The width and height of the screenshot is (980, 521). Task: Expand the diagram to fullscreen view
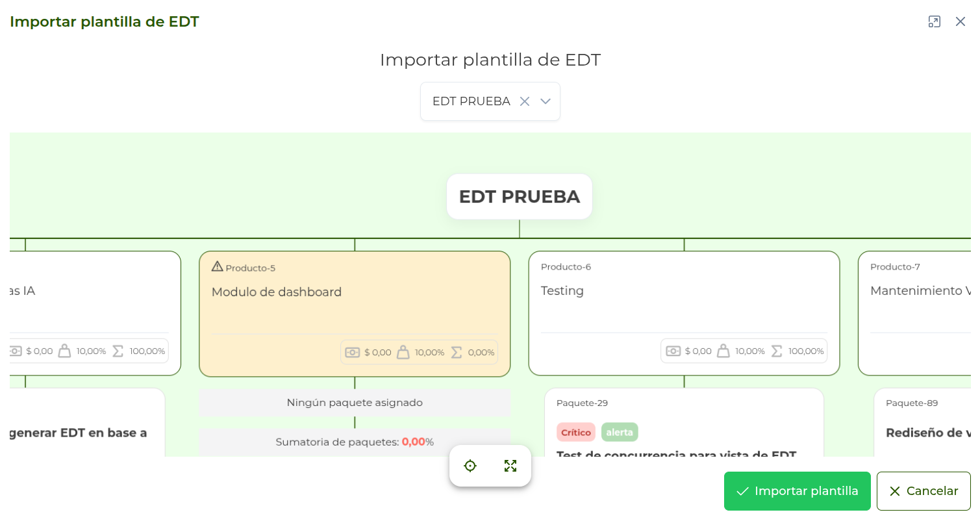tap(510, 466)
